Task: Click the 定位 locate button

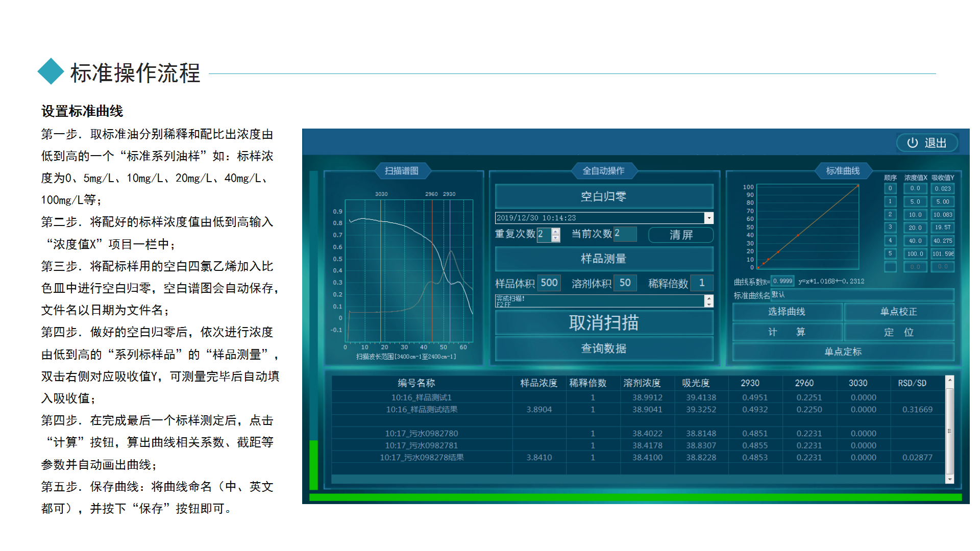Action: click(x=898, y=332)
